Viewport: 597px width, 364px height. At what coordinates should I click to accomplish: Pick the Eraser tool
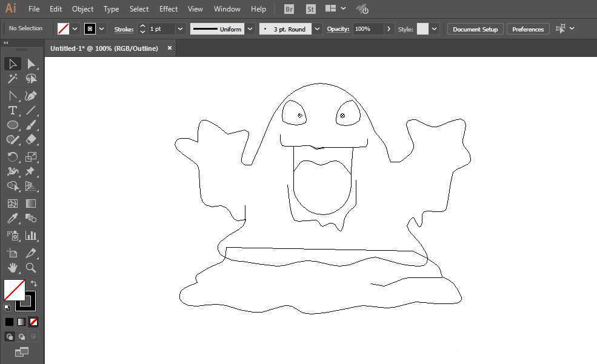(32, 139)
